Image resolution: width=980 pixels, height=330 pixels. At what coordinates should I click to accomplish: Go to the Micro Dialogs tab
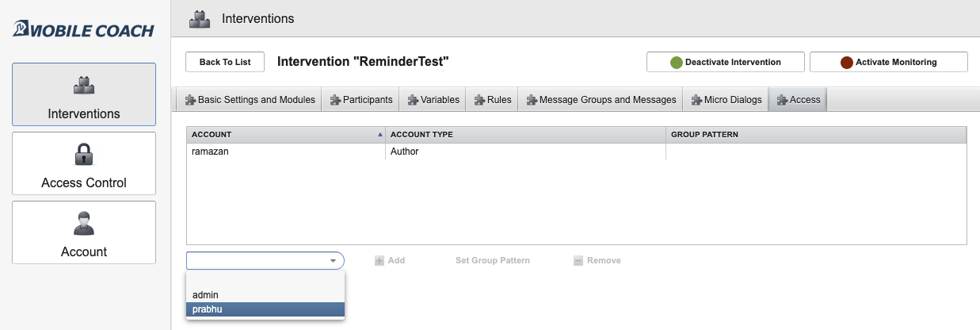click(x=726, y=100)
